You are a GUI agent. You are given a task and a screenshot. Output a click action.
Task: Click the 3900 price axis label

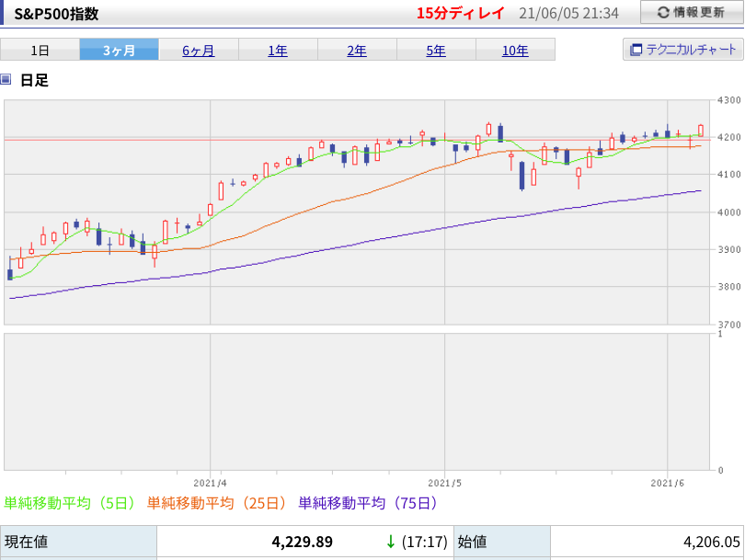click(728, 249)
